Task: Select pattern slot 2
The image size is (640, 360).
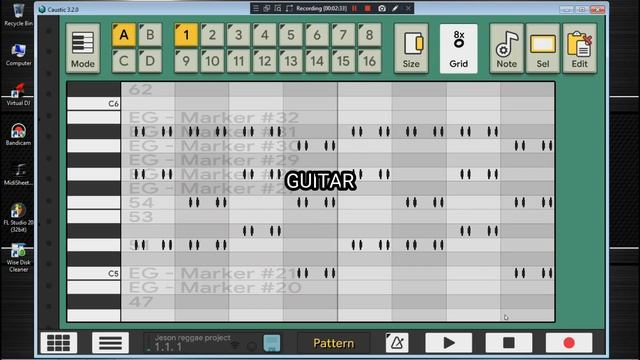Action: [212, 35]
